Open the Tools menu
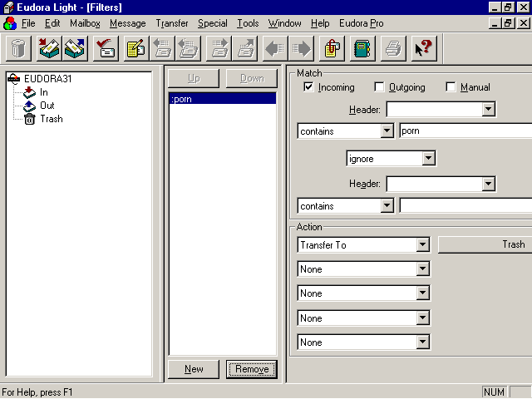This screenshot has width=532, height=399. coord(248,23)
